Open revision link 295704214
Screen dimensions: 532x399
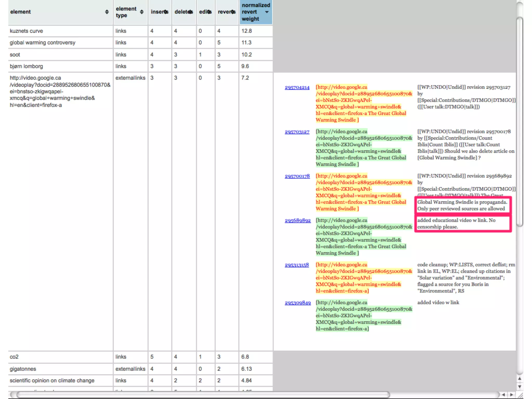[297, 88]
